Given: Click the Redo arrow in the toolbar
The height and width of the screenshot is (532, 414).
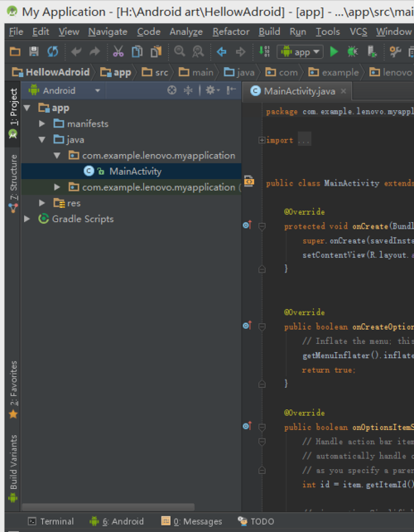Looking at the screenshot, I should pos(94,51).
